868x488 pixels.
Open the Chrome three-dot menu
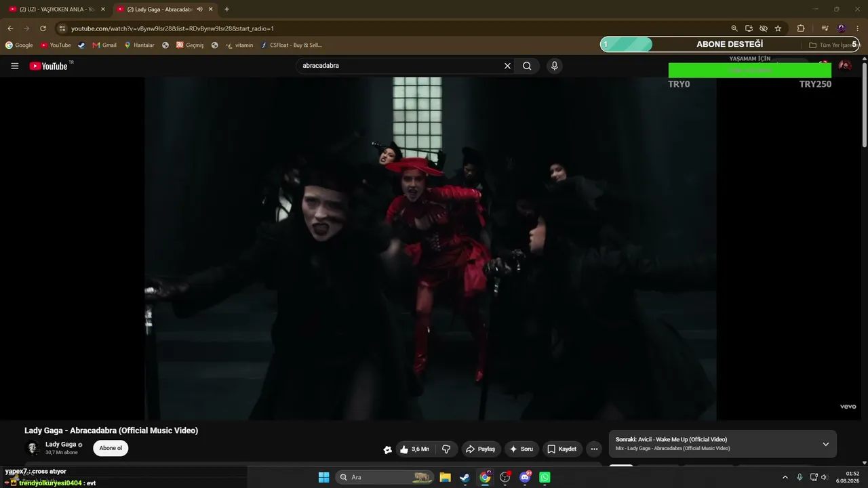click(858, 28)
